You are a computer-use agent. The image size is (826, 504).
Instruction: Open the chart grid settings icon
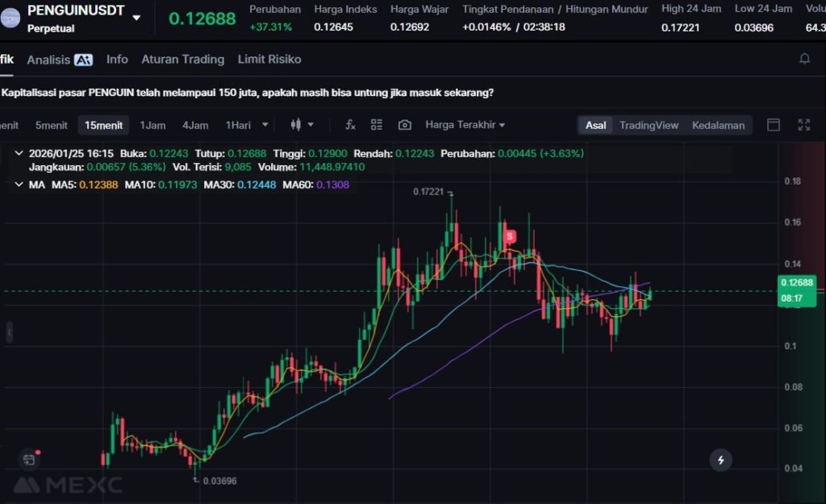pyautogui.click(x=377, y=125)
